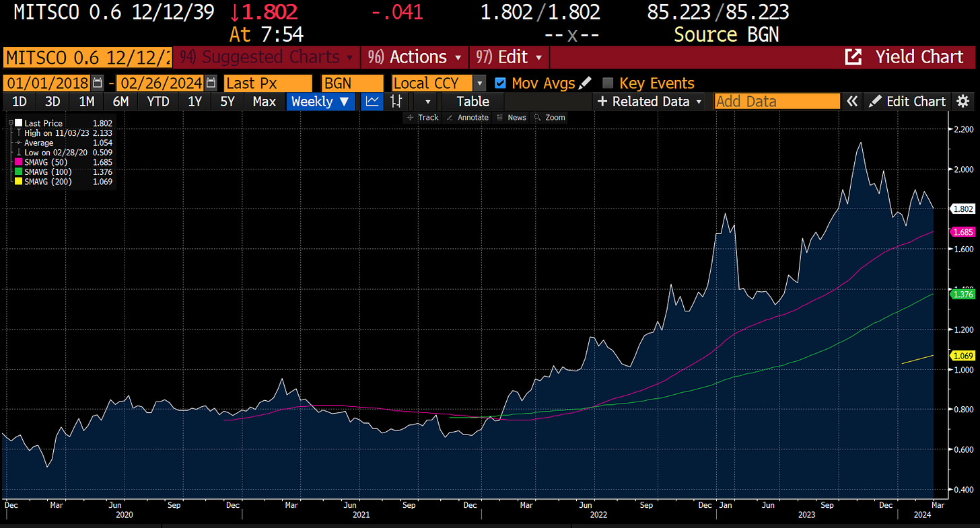Image resolution: width=980 pixels, height=528 pixels.
Task: Open the calendar beside the start date
Action: tap(96, 83)
